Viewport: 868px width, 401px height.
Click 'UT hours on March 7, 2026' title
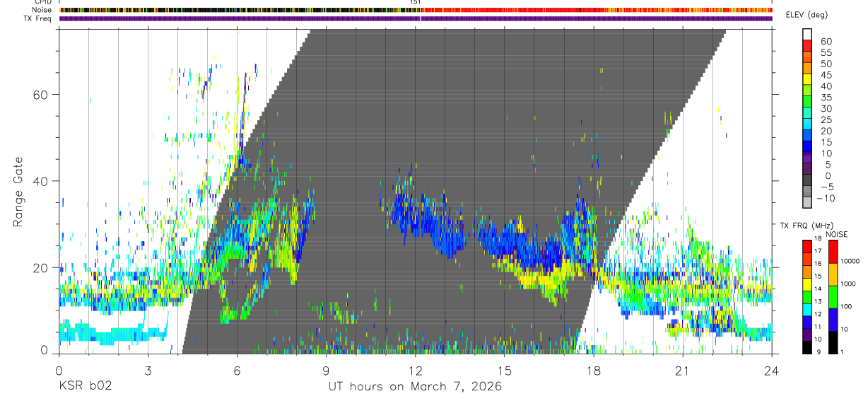tap(415, 387)
